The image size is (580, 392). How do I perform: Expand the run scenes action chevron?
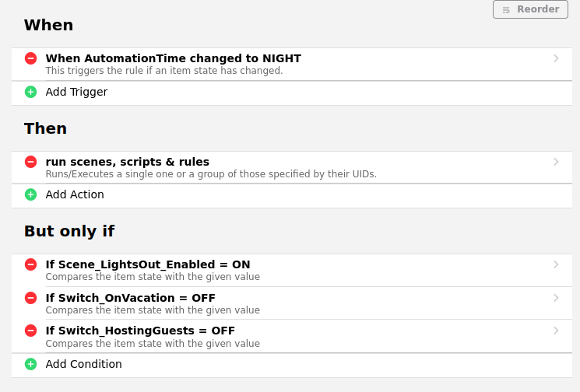click(x=556, y=162)
